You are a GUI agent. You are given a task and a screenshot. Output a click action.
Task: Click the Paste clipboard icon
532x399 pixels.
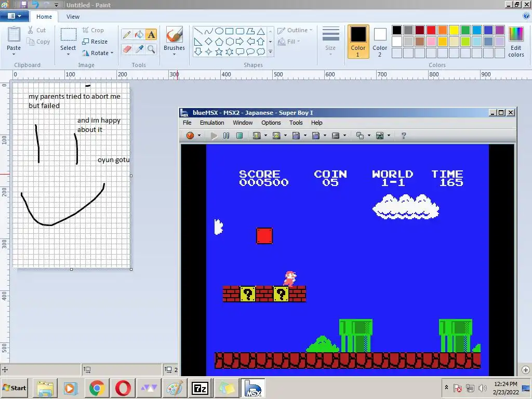pos(14,35)
